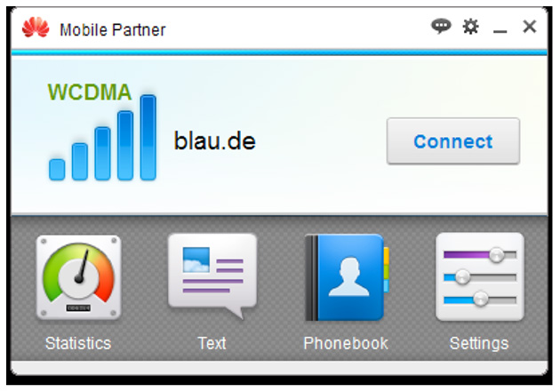Click the blau.de operator name
560x392 pixels.
tap(214, 140)
